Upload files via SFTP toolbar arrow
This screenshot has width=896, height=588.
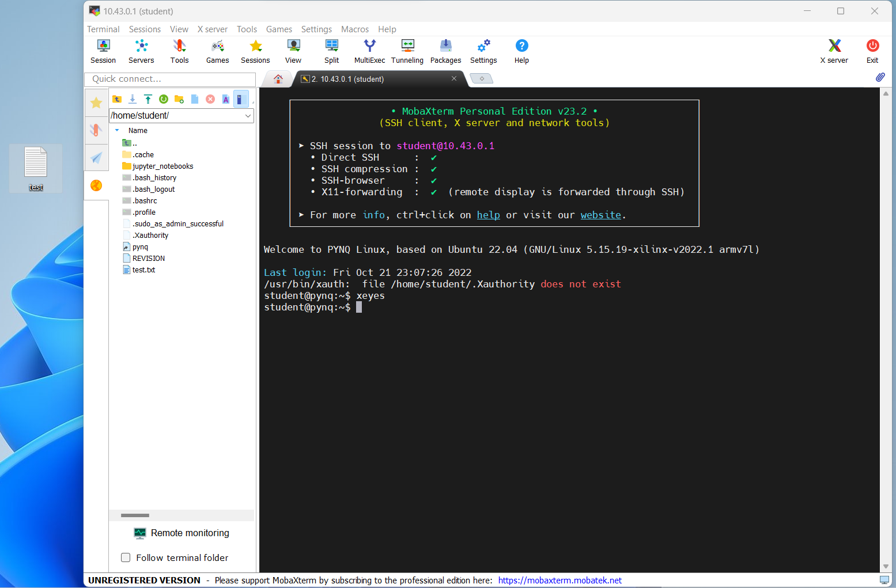tap(148, 99)
